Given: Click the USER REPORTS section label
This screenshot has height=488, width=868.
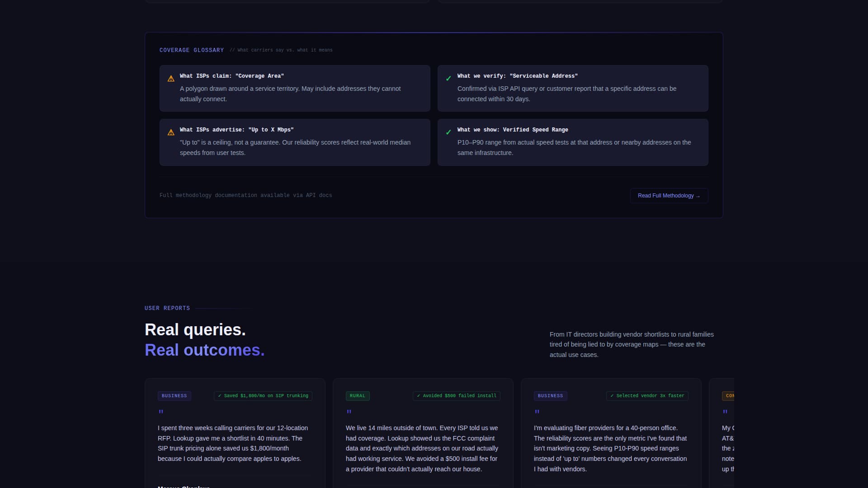Looking at the screenshot, I should tap(167, 308).
